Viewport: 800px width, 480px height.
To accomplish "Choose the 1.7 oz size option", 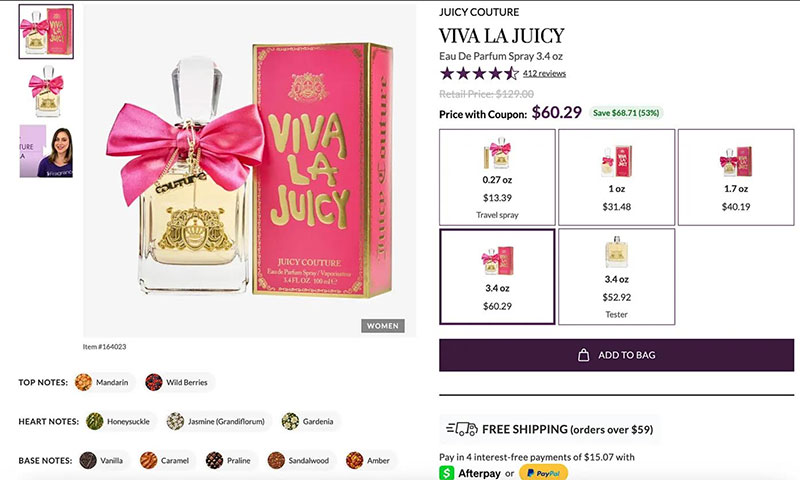I will tap(736, 177).
